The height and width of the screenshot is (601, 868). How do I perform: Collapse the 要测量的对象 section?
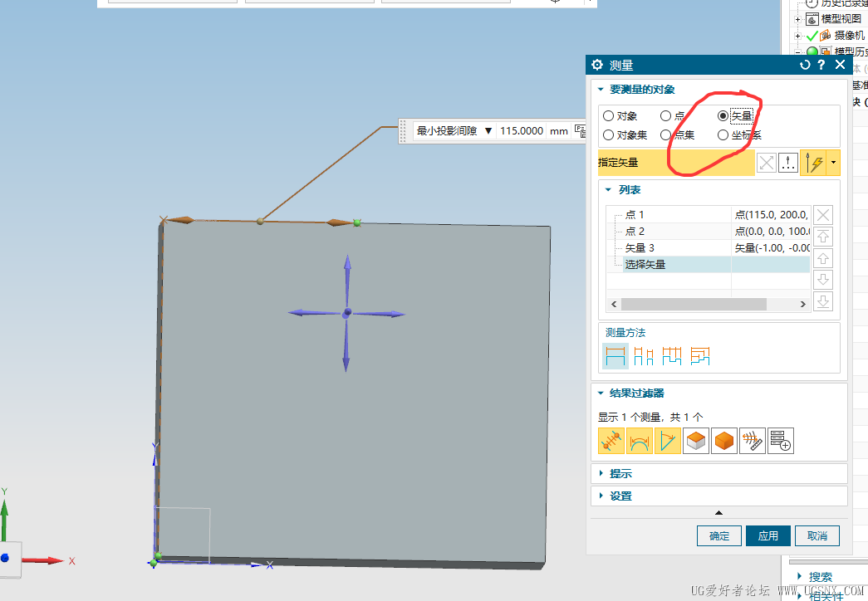[x=601, y=90]
